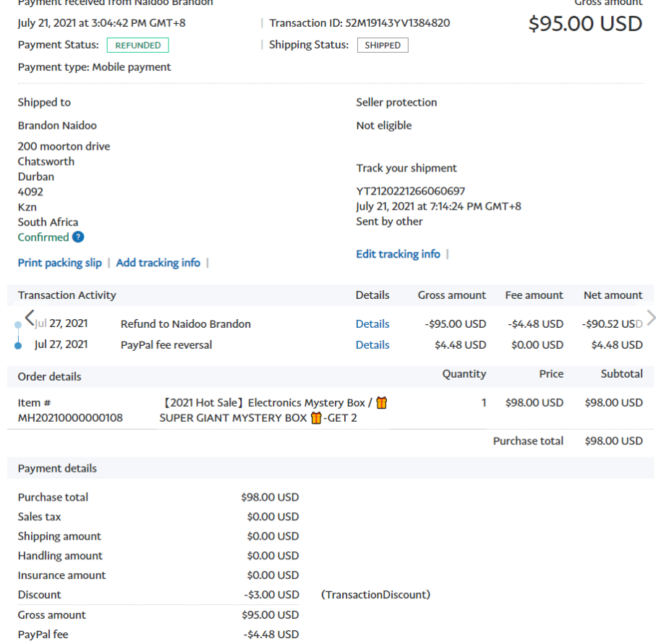Select the timeline dot for the refund entry
656x644 pixels.
click(x=18, y=326)
